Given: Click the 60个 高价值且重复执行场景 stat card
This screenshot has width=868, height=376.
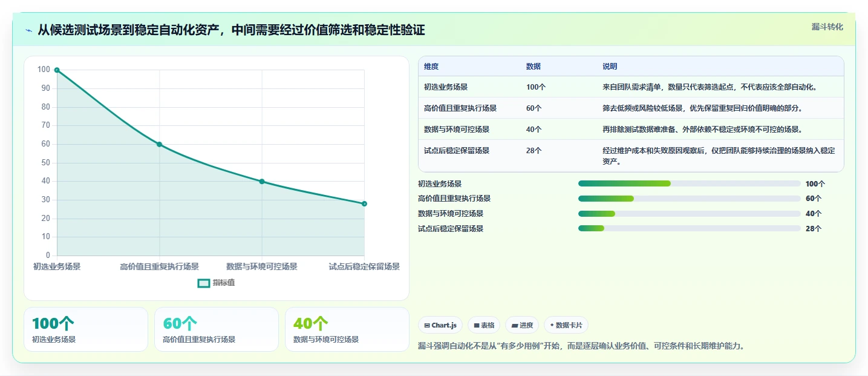Looking at the screenshot, I should click(217, 329).
